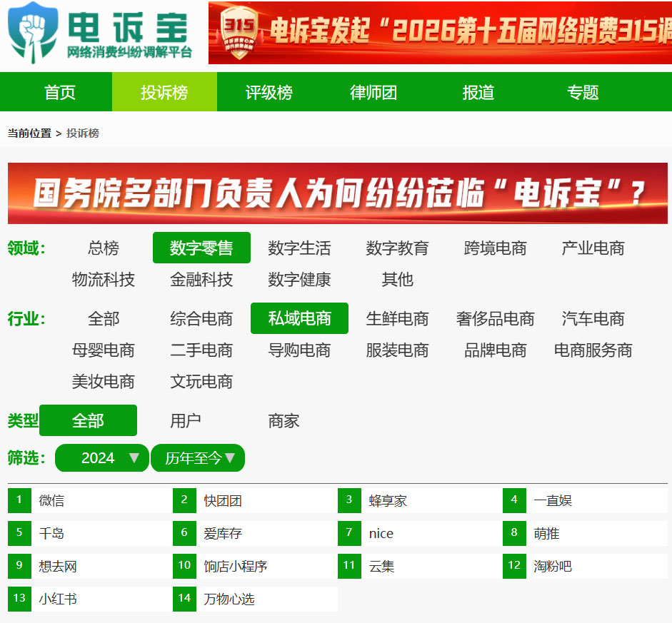Open the 315 top banner advertisement

click(x=440, y=33)
